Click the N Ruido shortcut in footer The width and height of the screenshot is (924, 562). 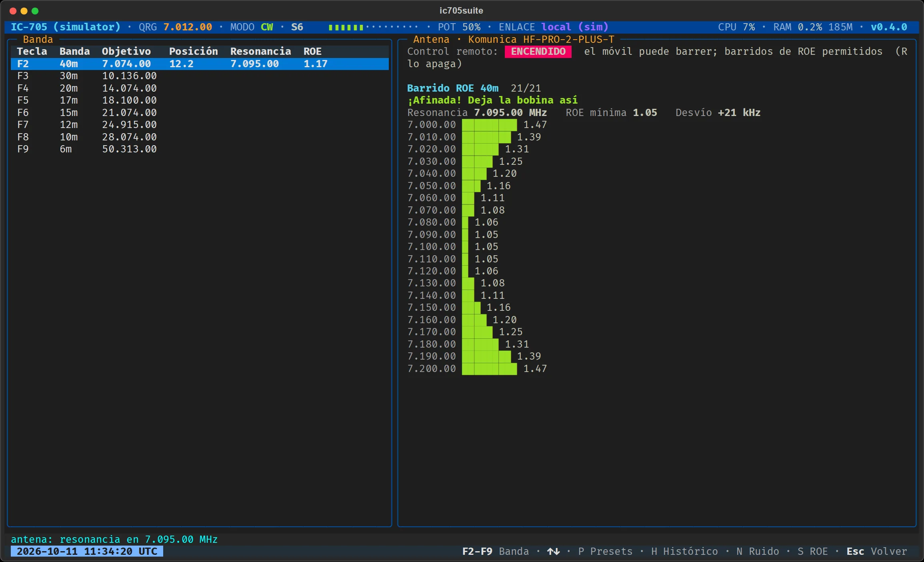click(758, 551)
